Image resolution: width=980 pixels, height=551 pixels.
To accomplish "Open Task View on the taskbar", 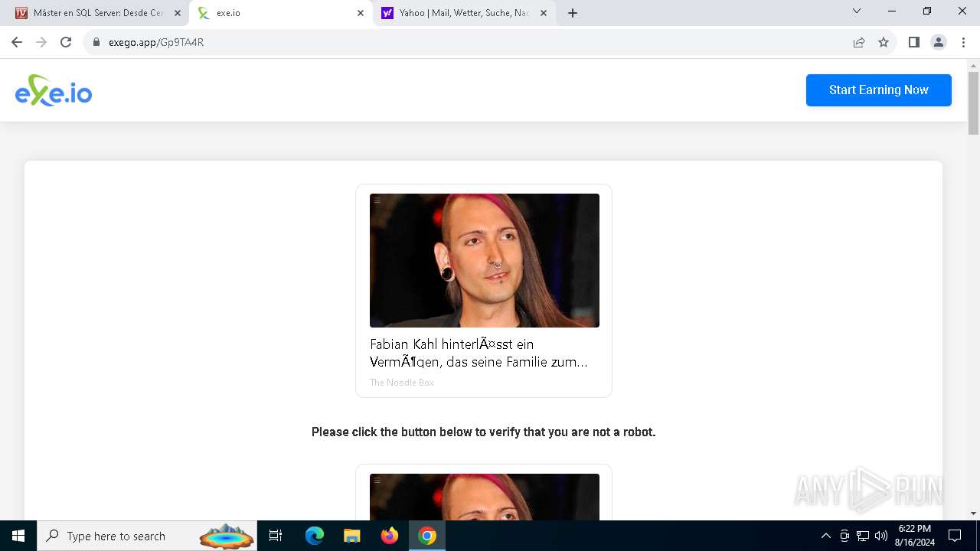I will click(x=276, y=536).
